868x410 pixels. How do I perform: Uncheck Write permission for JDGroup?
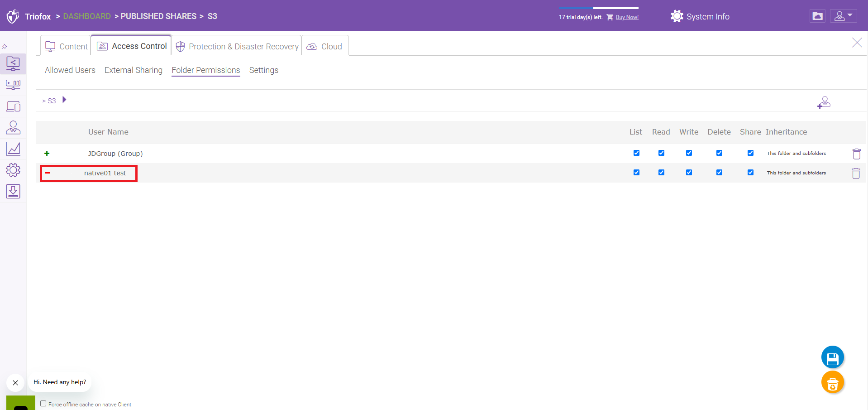pos(689,153)
